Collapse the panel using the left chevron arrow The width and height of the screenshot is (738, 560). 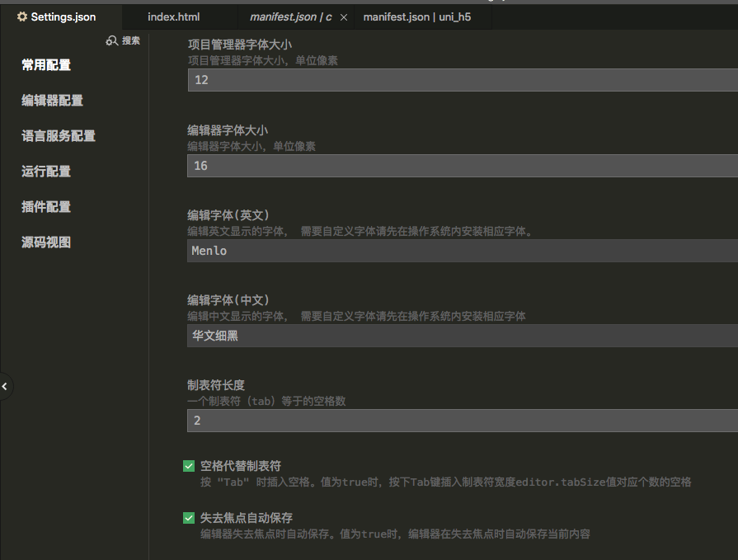5,386
